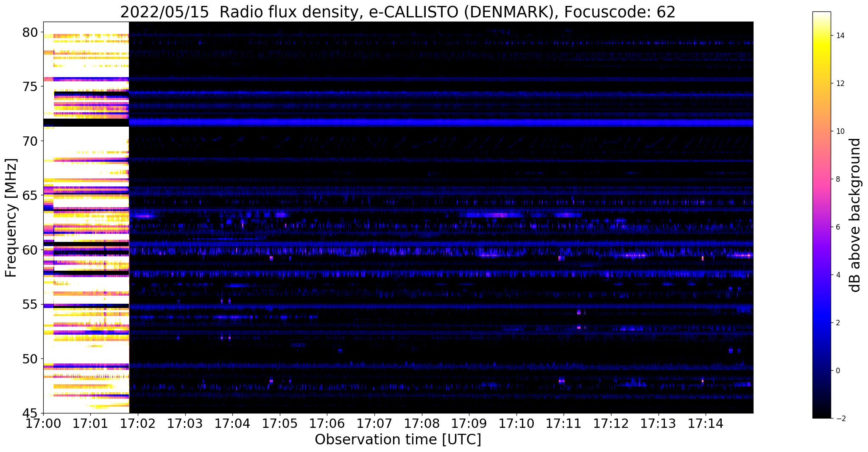Click the colorbar tick label 6
Image resolution: width=868 pixels, height=452 pixels.
pyautogui.click(x=838, y=227)
